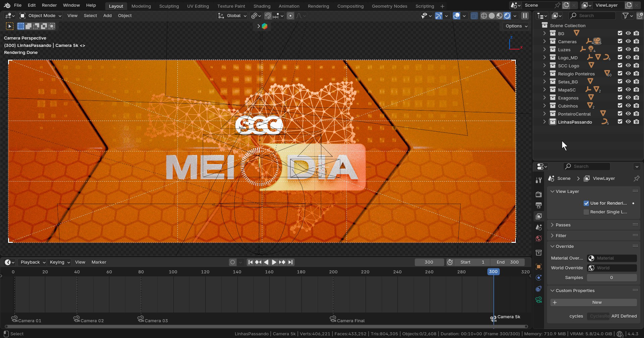644x338 pixels.
Task: Open the timeline Marker menu
Action: (x=99, y=262)
